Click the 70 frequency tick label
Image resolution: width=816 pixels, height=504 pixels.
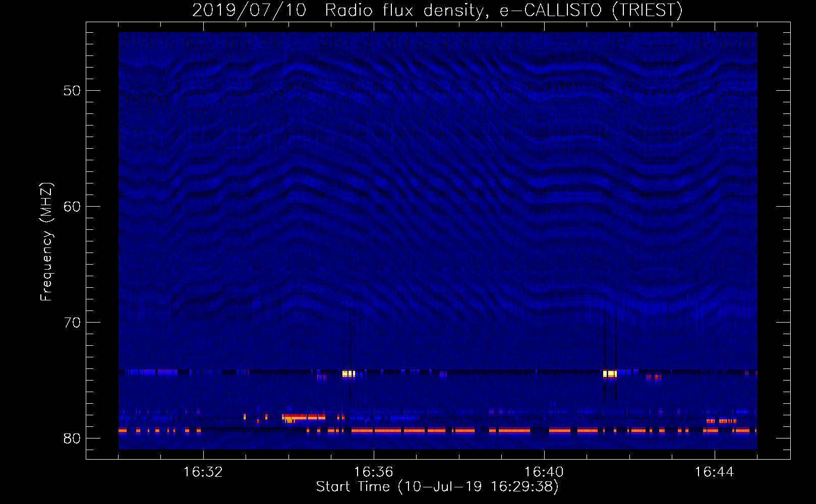(72, 323)
